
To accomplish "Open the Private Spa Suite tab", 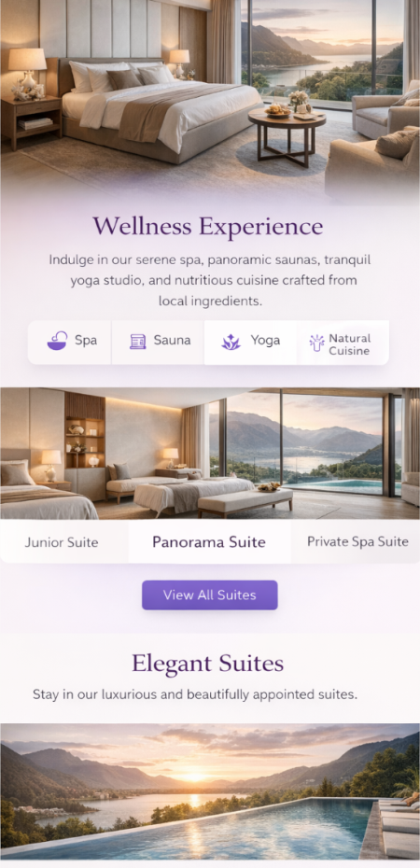I will [358, 541].
